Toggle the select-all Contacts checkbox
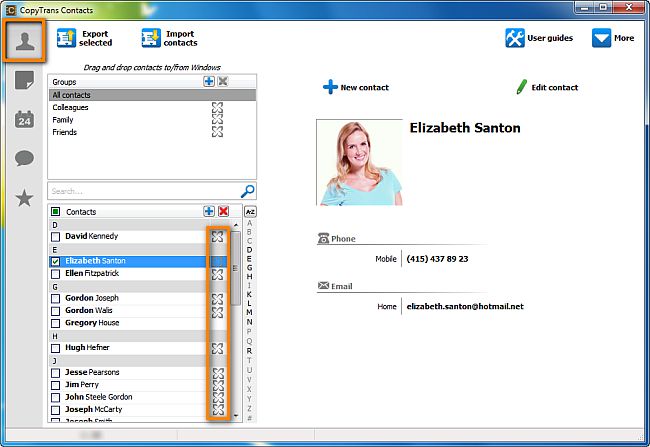The image size is (650, 447). [55, 212]
